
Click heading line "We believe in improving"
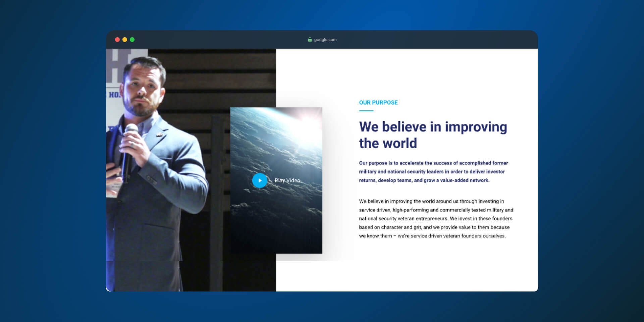click(433, 127)
